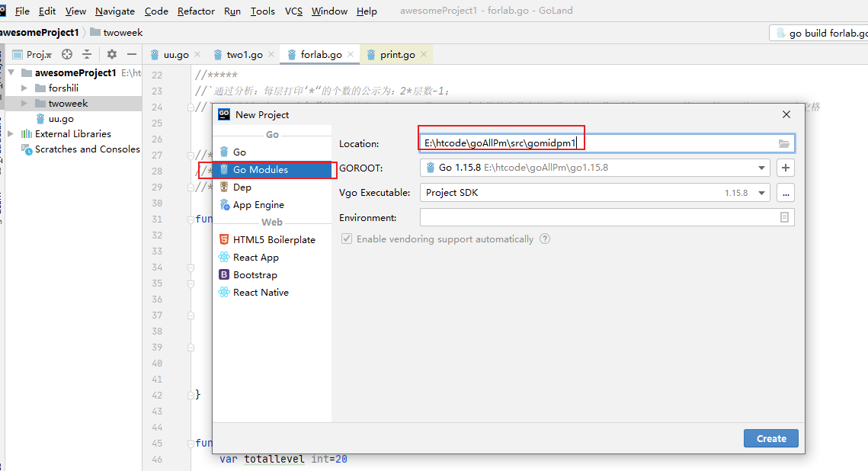Open help for vendoring support option
Screen dimensions: 868x471
coord(545,239)
